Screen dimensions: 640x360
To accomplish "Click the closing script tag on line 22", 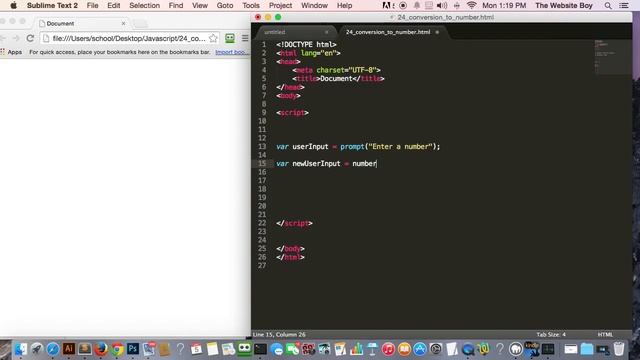I will point(294,223).
